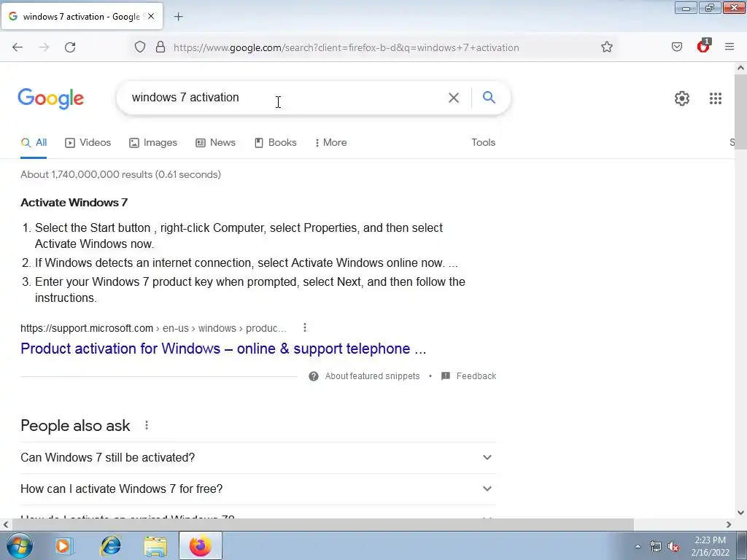The width and height of the screenshot is (747, 560).
Task: Click the Firefox taskbar button
Action: click(201, 545)
